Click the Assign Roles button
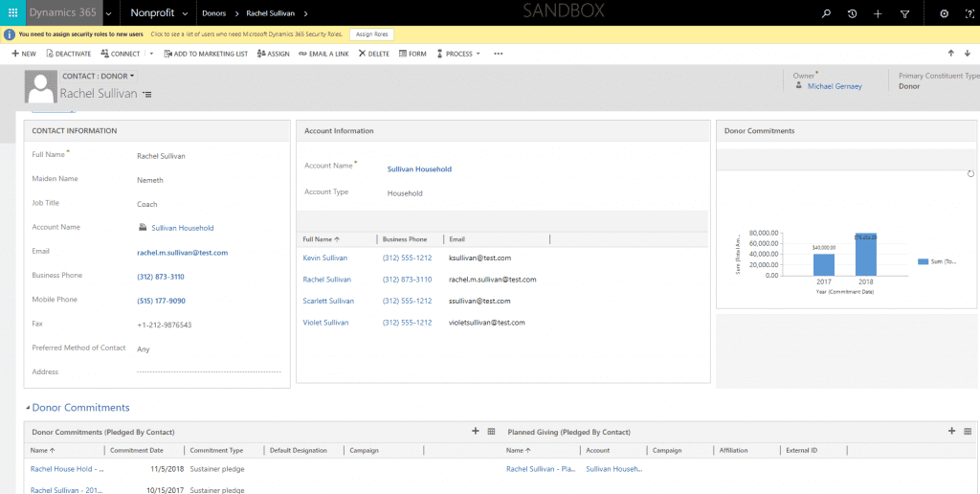The width and height of the screenshot is (980, 494). [x=371, y=34]
